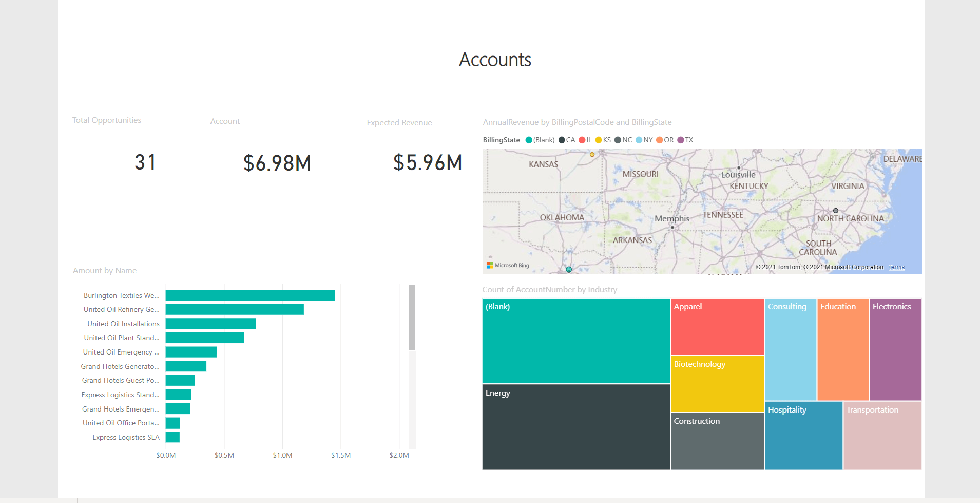Select the TX legend marker

point(681,140)
